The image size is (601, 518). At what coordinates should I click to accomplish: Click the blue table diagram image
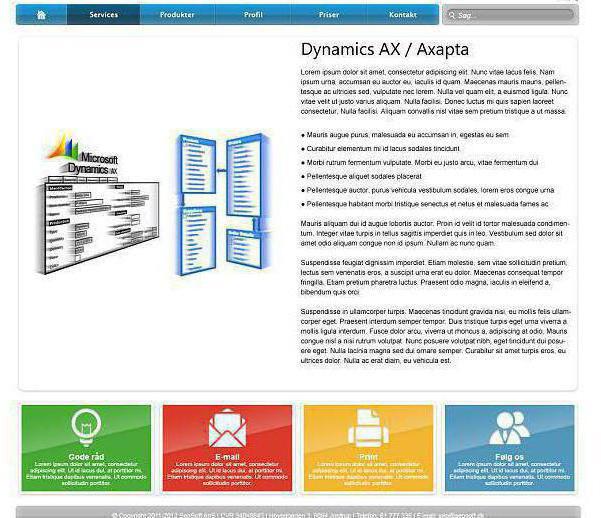coord(223,204)
